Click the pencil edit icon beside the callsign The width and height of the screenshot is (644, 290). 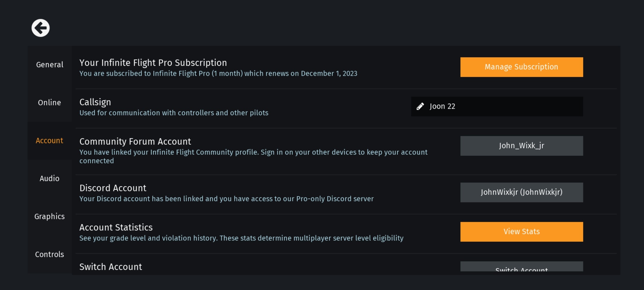click(420, 107)
